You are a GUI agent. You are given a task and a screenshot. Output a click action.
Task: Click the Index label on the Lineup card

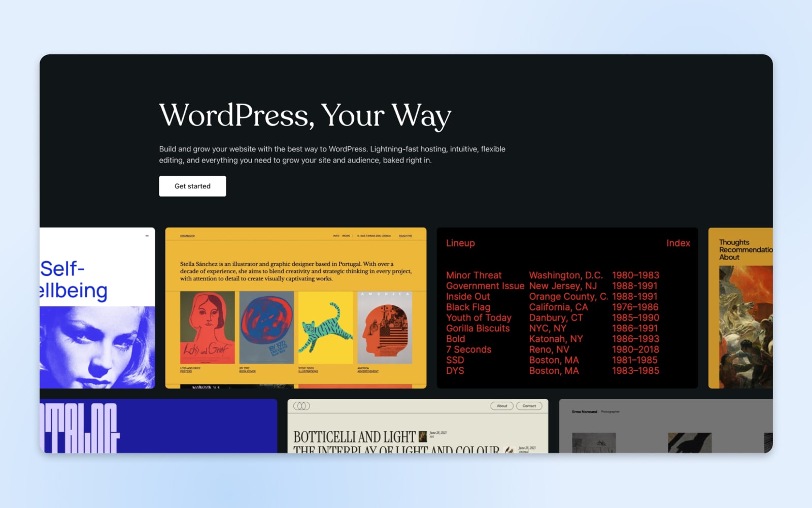point(679,243)
